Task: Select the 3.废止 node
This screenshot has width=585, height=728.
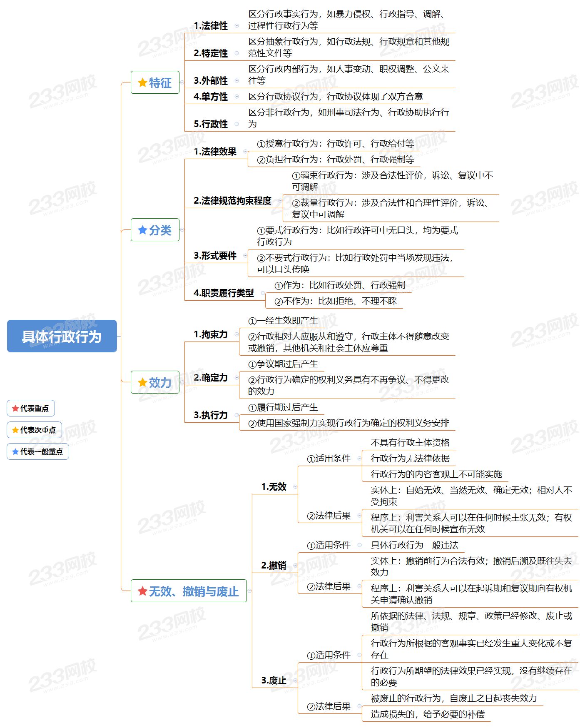Action: tap(274, 681)
